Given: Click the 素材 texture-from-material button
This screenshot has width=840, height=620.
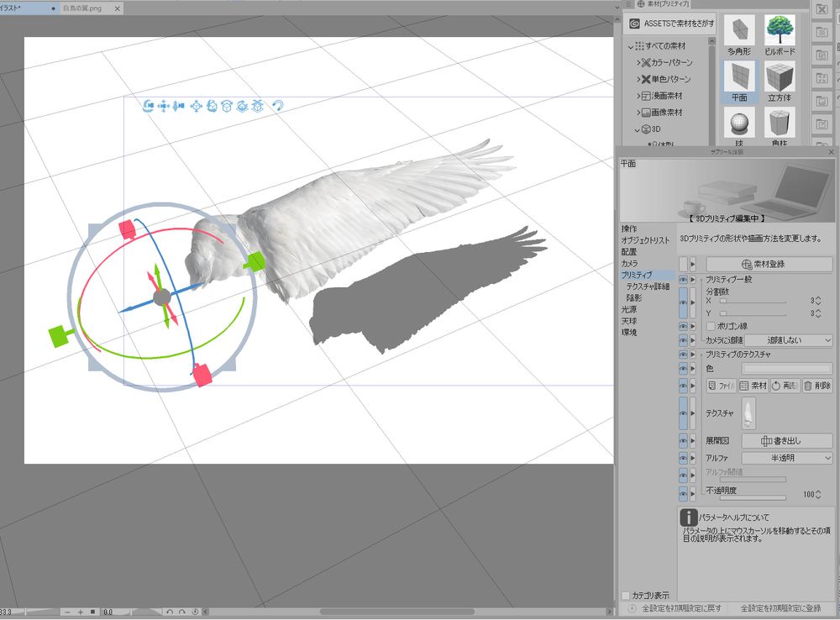Looking at the screenshot, I should (753, 386).
